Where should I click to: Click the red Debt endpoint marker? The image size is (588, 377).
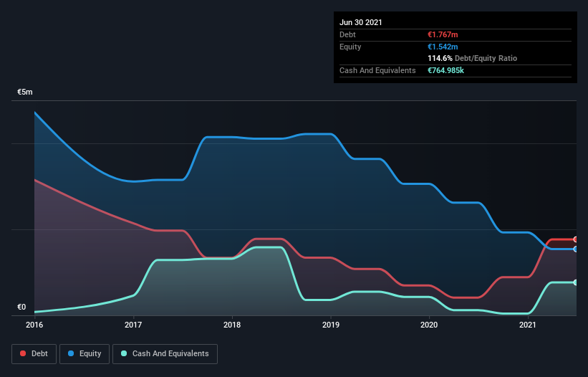(x=576, y=239)
